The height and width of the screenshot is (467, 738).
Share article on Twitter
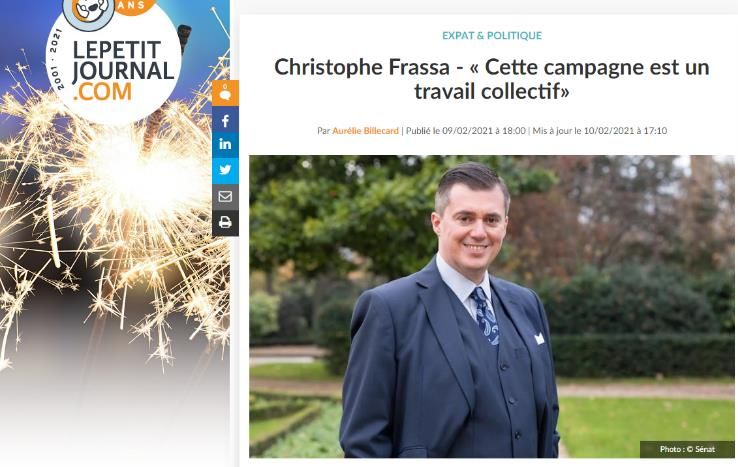point(225,170)
